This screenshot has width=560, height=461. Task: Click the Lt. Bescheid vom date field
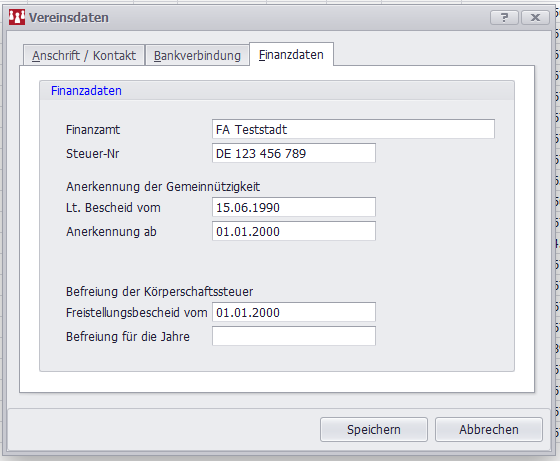tap(294, 207)
